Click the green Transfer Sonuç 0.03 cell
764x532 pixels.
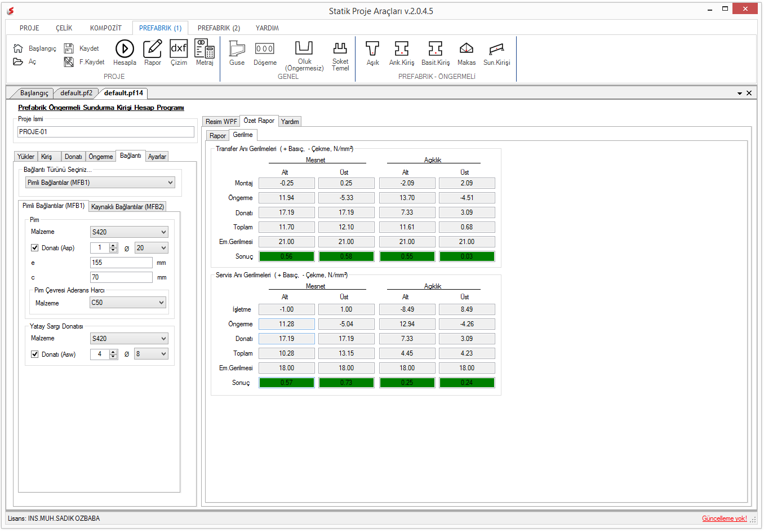coord(467,256)
